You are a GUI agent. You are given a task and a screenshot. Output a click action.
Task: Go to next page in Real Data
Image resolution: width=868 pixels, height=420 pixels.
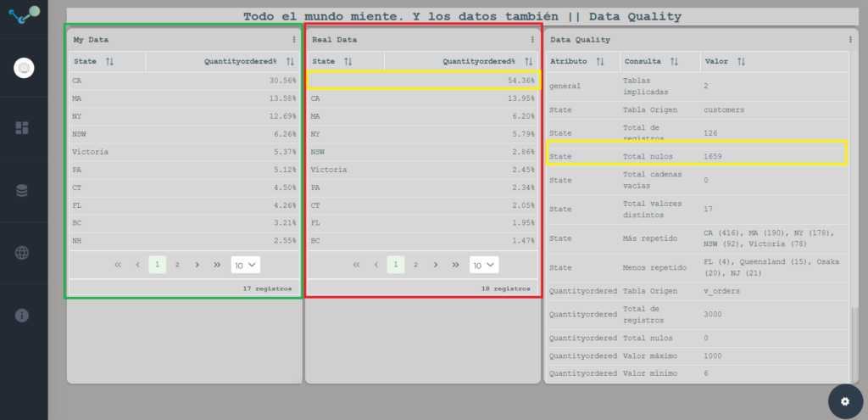pyautogui.click(x=436, y=265)
